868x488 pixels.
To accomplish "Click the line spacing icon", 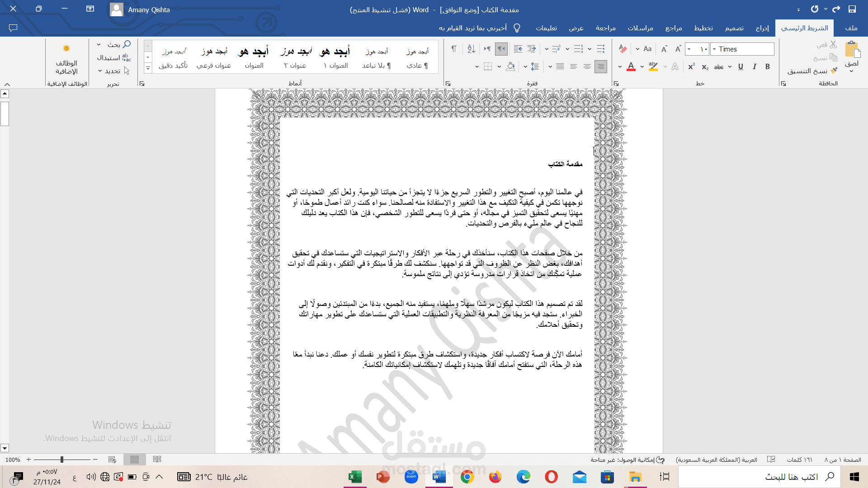I will point(535,66).
